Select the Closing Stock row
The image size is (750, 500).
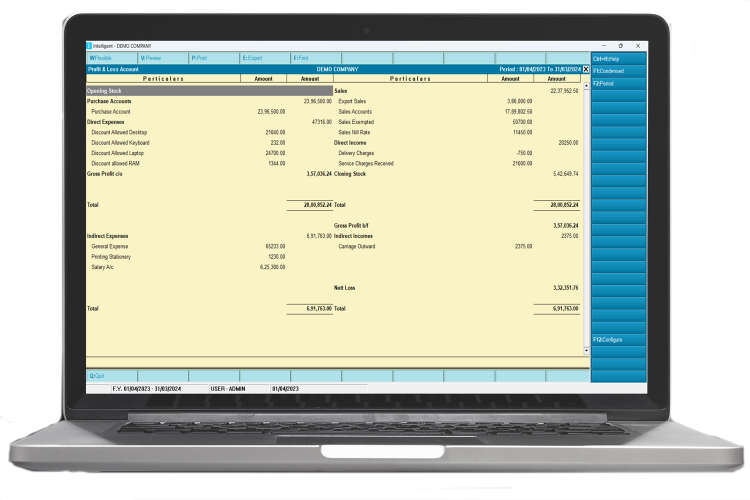[457, 174]
